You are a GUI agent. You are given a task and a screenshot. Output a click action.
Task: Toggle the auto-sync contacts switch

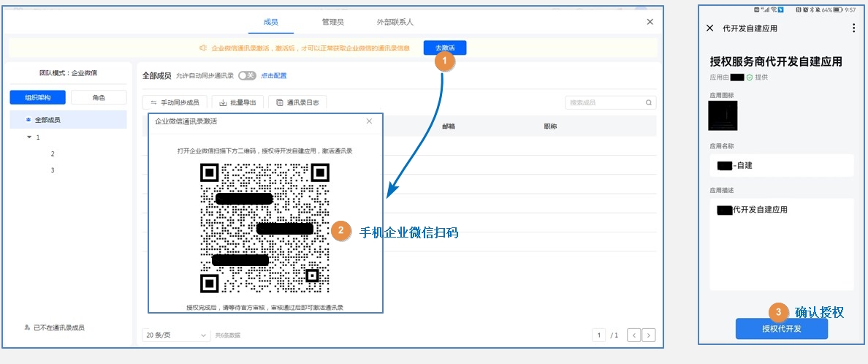click(x=247, y=75)
